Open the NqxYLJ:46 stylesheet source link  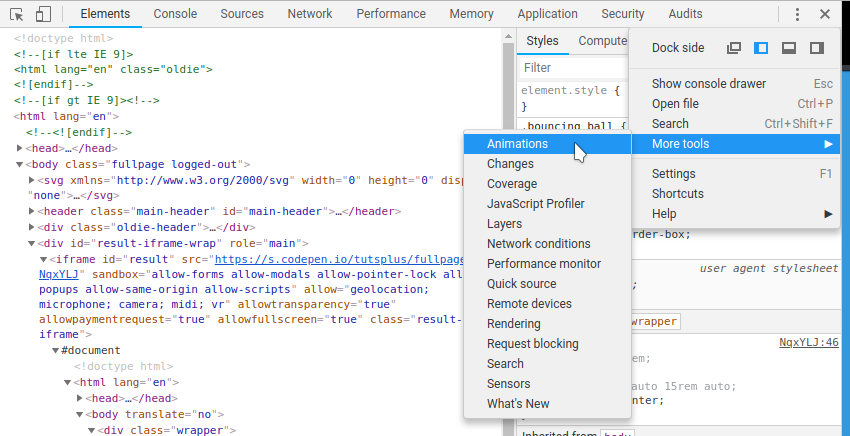tap(808, 343)
